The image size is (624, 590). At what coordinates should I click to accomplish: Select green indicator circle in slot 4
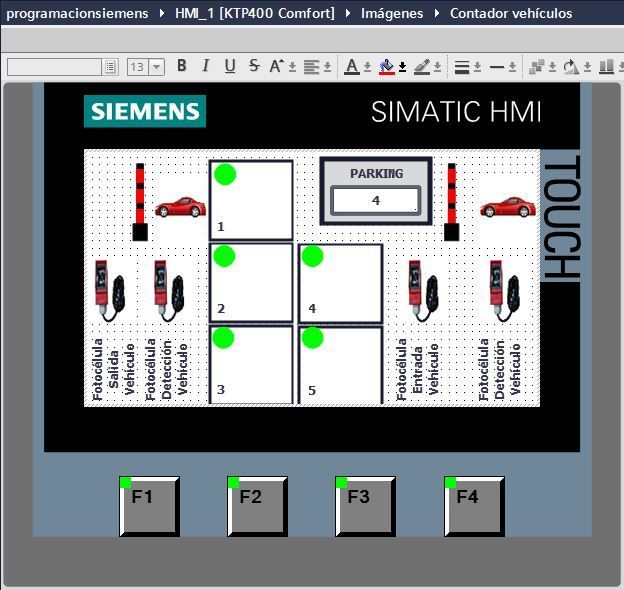click(x=312, y=256)
